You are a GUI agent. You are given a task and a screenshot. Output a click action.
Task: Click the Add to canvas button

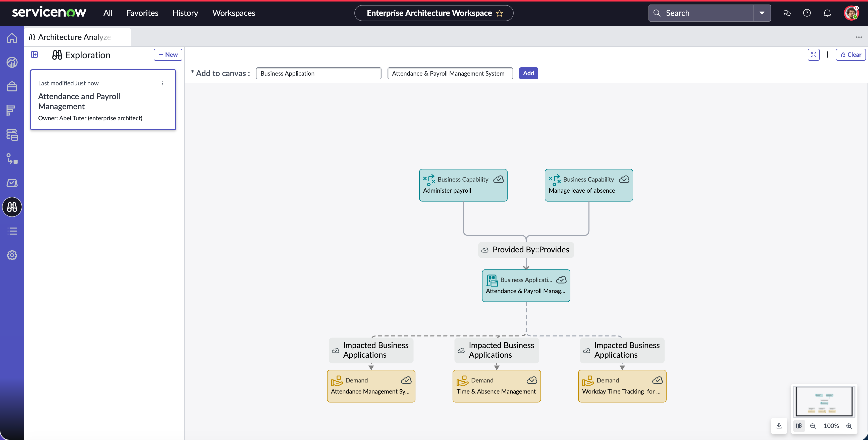point(528,73)
